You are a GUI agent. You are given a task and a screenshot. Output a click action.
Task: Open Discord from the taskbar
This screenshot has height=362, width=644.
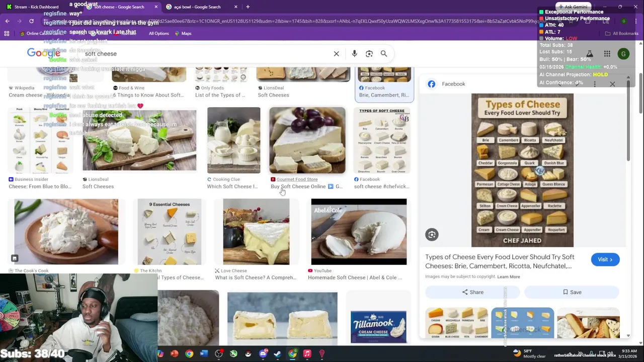[263, 354]
